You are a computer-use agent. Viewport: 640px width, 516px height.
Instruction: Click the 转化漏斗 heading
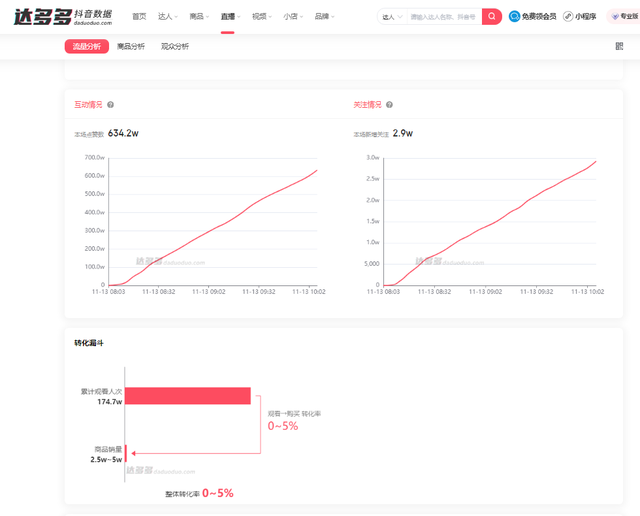pos(89,343)
